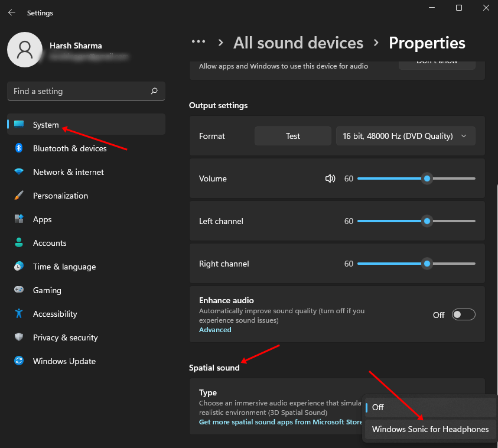498x448 pixels.
Task: Go to All sound devices breadcrumb
Action: coord(298,43)
